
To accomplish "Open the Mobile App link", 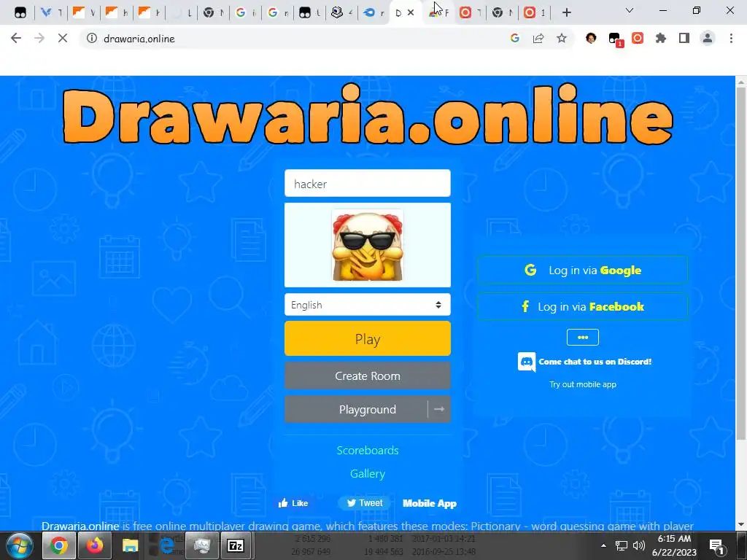I will (429, 503).
